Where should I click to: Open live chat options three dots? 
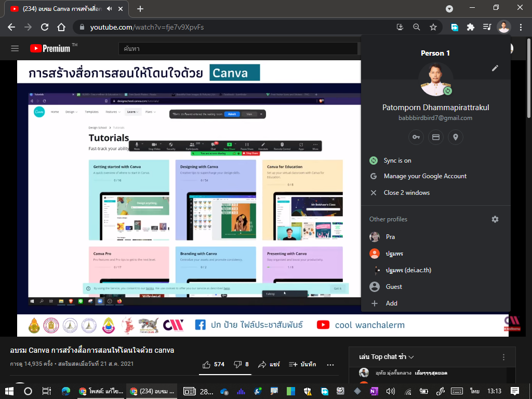coord(503,357)
